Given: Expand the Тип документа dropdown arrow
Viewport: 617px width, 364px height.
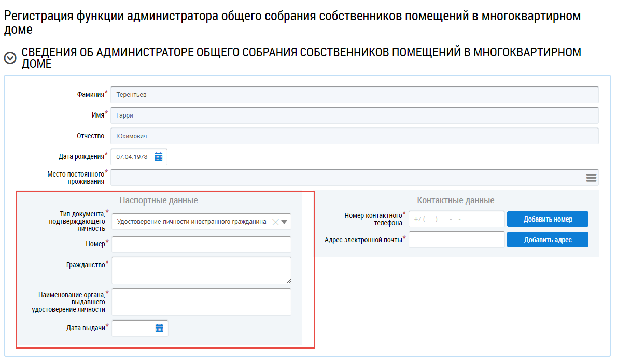Looking at the screenshot, I should click(285, 222).
